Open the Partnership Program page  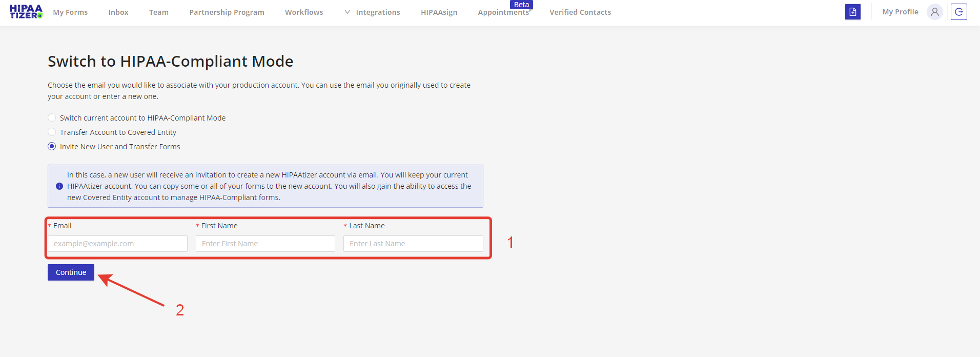[x=227, y=12]
